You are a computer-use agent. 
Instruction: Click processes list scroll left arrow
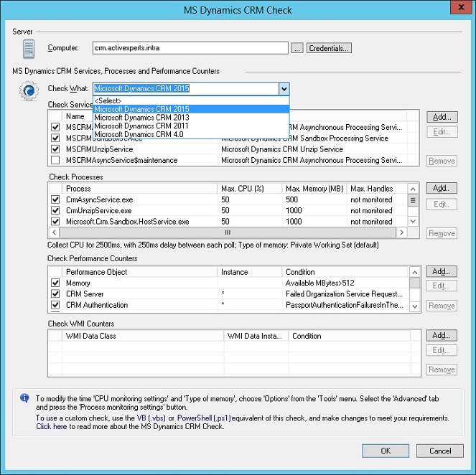tap(54, 232)
